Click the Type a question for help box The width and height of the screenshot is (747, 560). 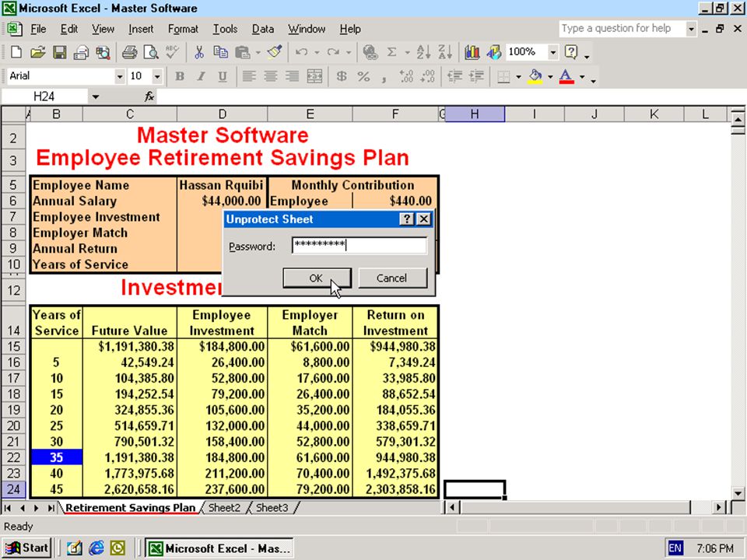coord(622,29)
